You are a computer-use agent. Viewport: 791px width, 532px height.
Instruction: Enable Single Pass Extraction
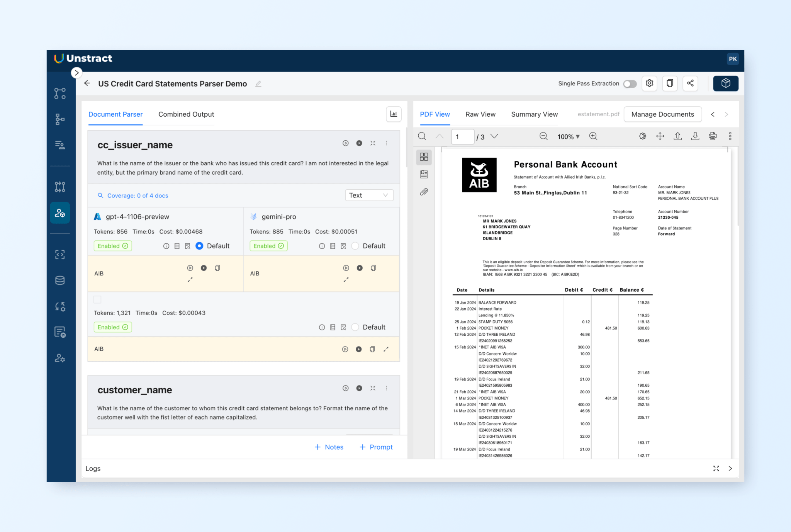pos(630,83)
